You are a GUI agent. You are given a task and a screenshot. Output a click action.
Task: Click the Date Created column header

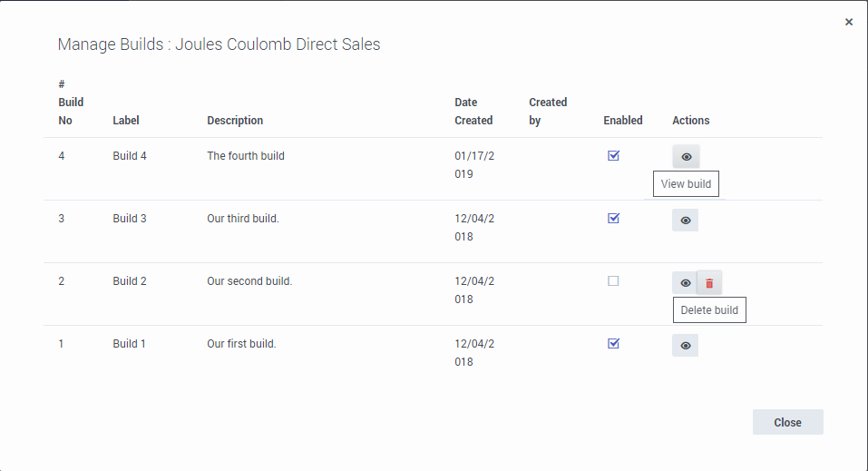(x=473, y=112)
